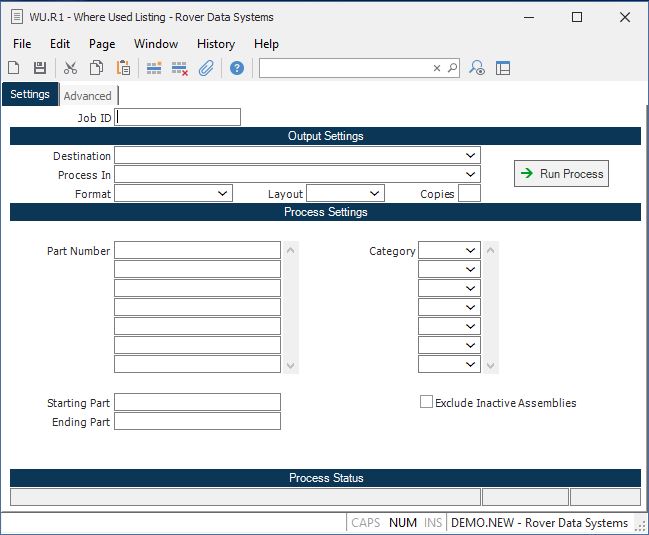Switch to the Advanced tab

pos(88,96)
